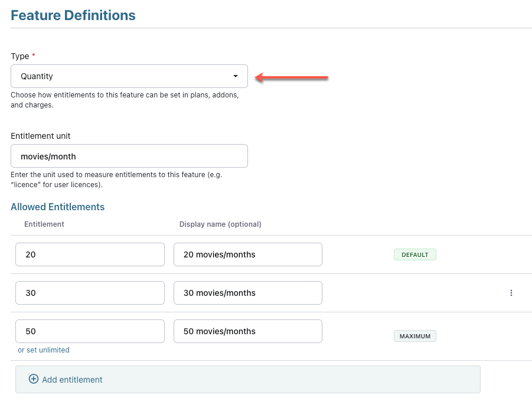Focus the Entitlement unit field with movies/month
The height and width of the screenshot is (408, 532).
[129, 156]
